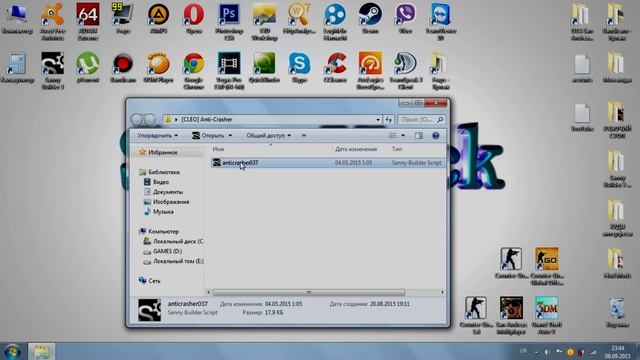
Task: Click the Explorer forward navigation button
Action: pyautogui.click(x=150, y=120)
